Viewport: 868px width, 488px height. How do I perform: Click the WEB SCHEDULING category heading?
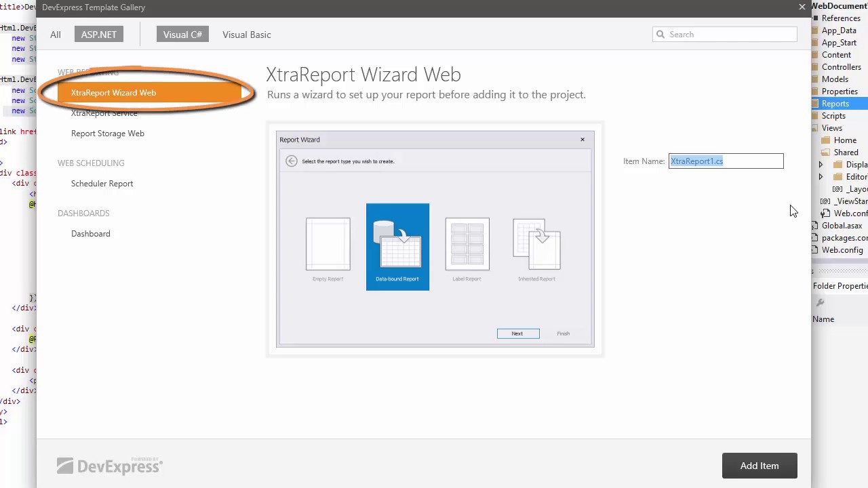click(x=91, y=163)
